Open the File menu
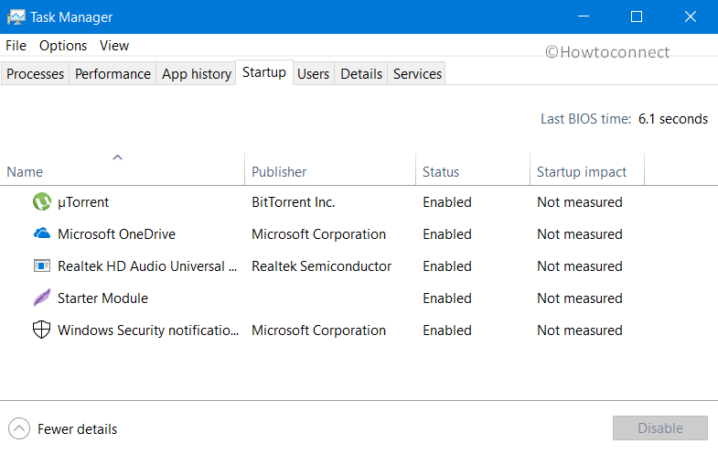The image size is (718, 455). coord(16,46)
